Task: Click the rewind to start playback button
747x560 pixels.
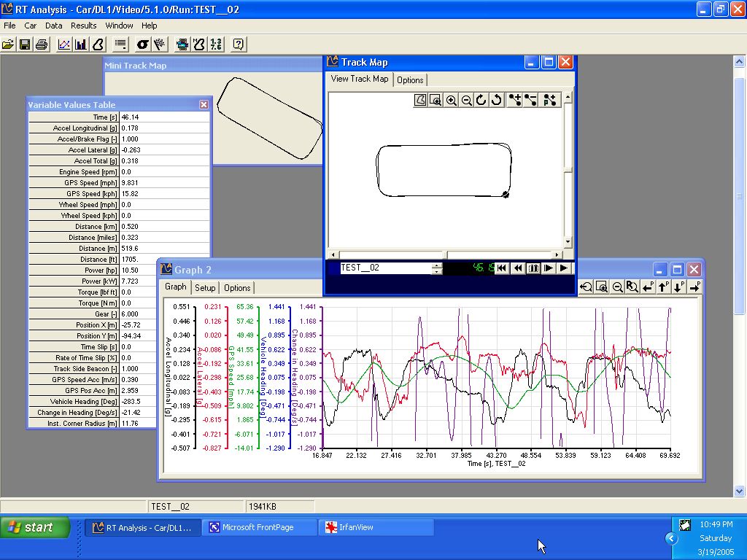Action: point(502,268)
